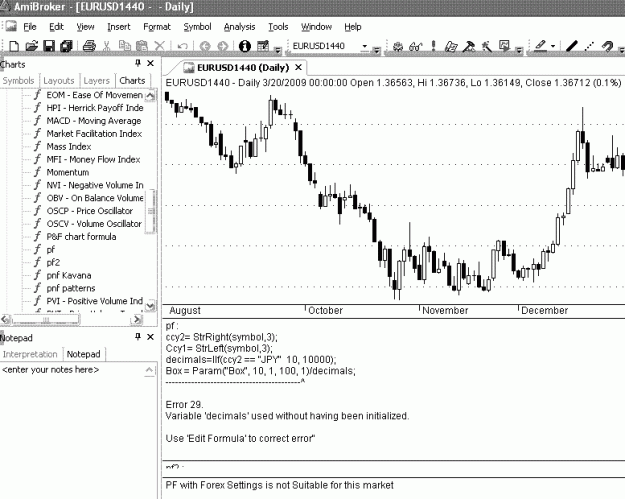Open the Edit menu
The width and height of the screenshot is (625, 499).
click(x=56, y=27)
